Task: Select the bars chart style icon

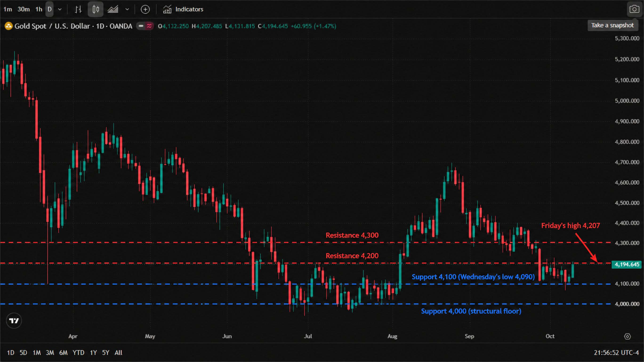Action: point(78,9)
